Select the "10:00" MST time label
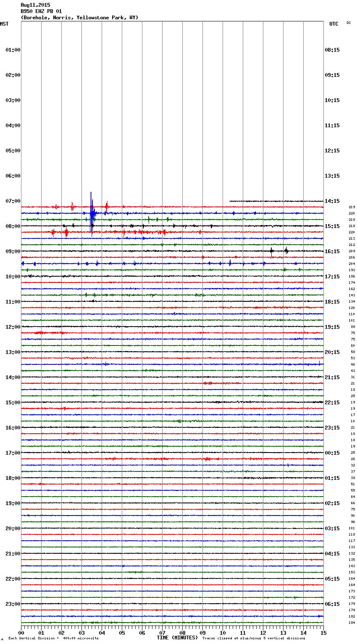357x644 pixels. coord(13,277)
